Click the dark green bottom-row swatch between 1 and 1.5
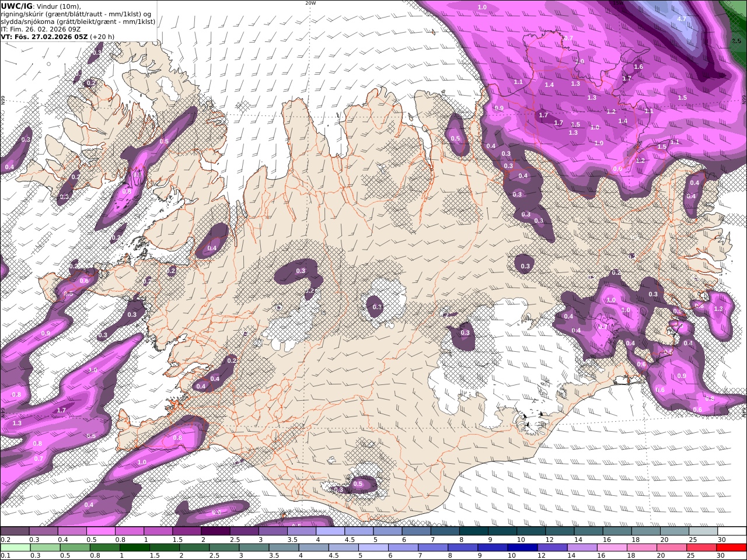The image size is (747, 560). click(135, 548)
